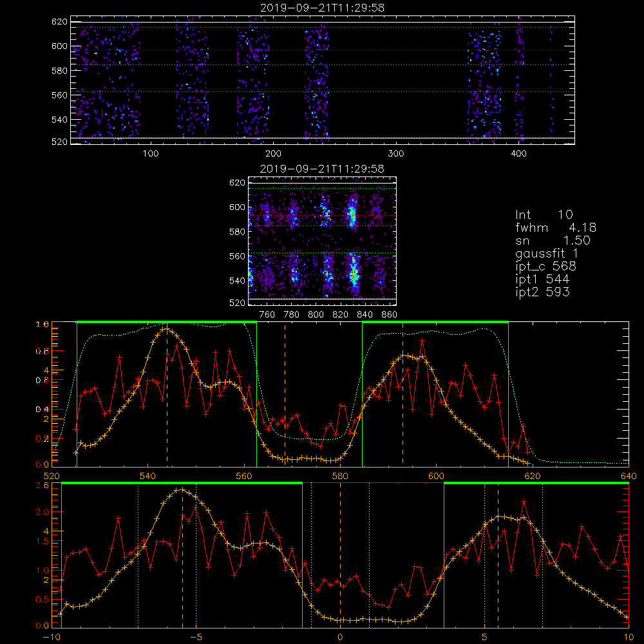Select the 'fwhm 4.18' readout
This screenshot has width=644, height=644.
(556, 227)
